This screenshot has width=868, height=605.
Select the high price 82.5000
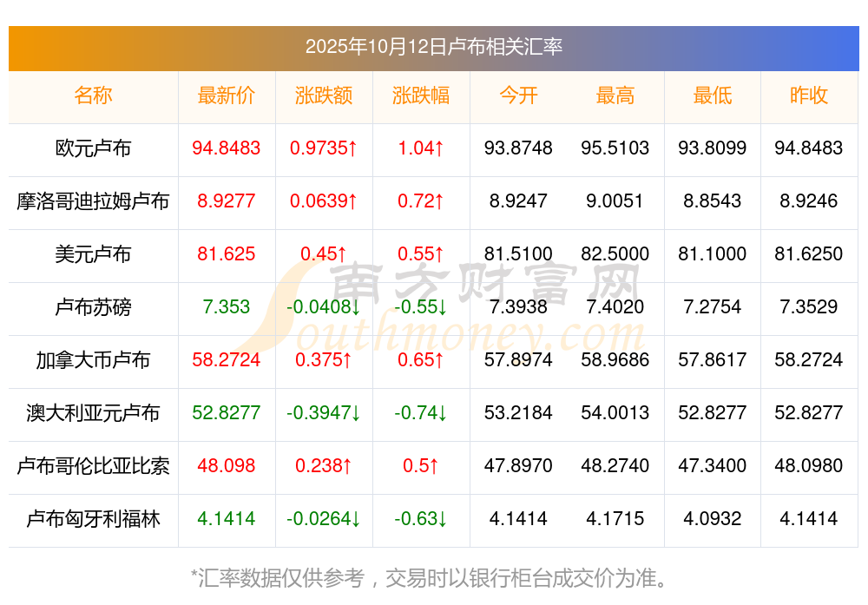coord(615,253)
